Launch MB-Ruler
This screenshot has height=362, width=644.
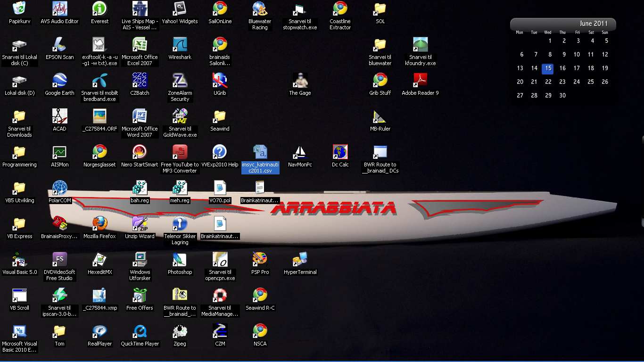pos(380,116)
